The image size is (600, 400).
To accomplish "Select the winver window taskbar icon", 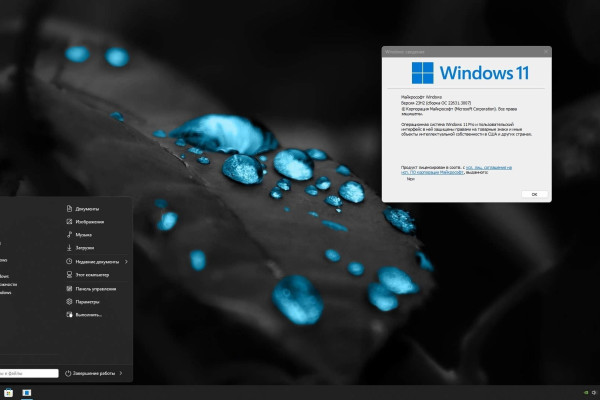I will [x=26, y=393].
